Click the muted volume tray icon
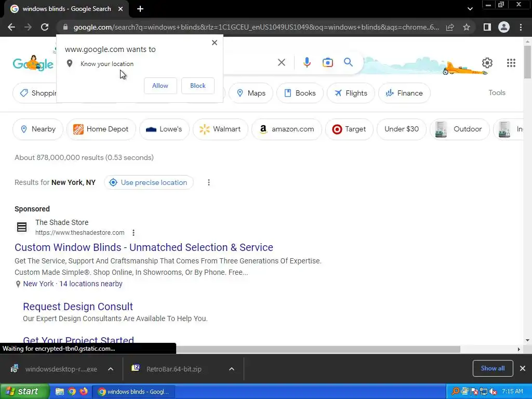 click(494, 392)
